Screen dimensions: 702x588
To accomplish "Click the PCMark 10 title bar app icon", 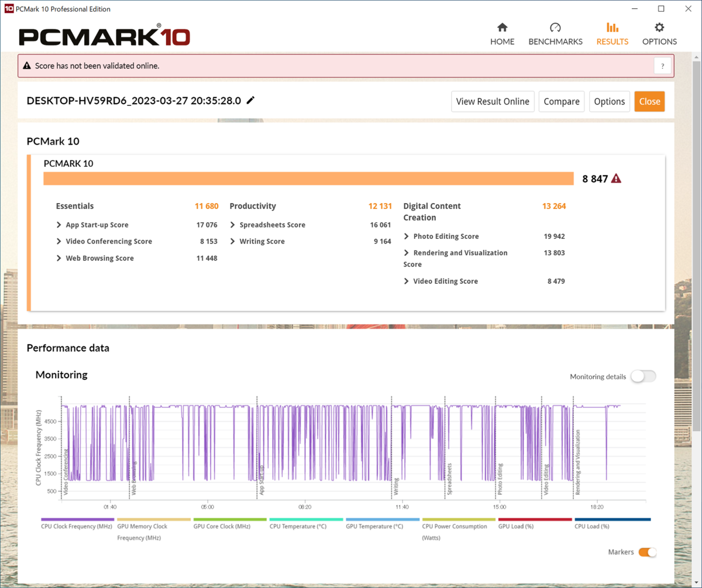I will pyautogui.click(x=9, y=9).
